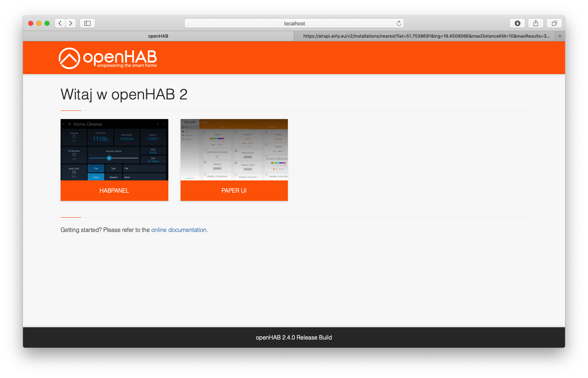This screenshot has width=588, height=378.
Task: Focus the localhost address bar
Action: click(x=294, y=23)
